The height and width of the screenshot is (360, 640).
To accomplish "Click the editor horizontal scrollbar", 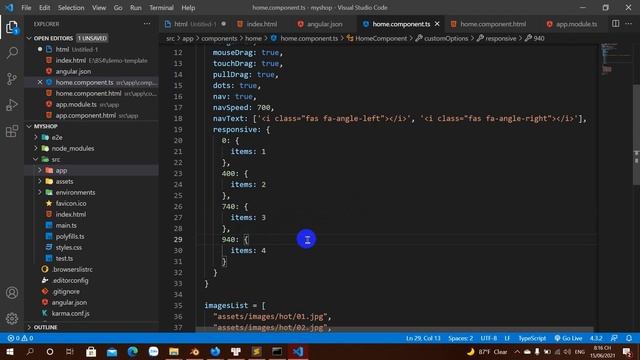I will (x=394, y=329).
